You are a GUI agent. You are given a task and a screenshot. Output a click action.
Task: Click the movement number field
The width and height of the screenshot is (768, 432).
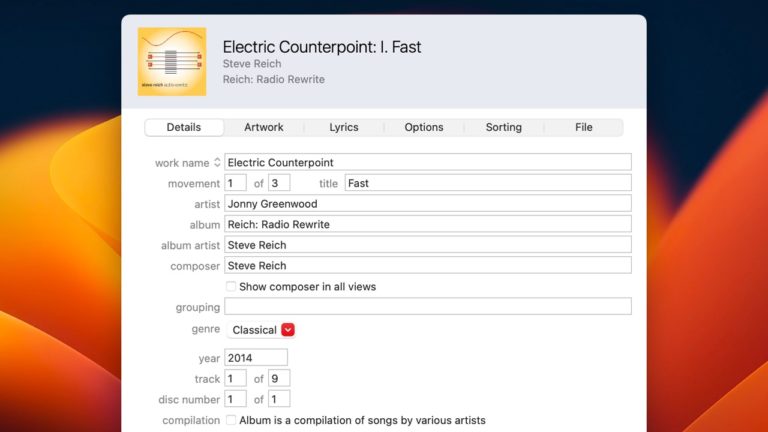click(236, 183)
